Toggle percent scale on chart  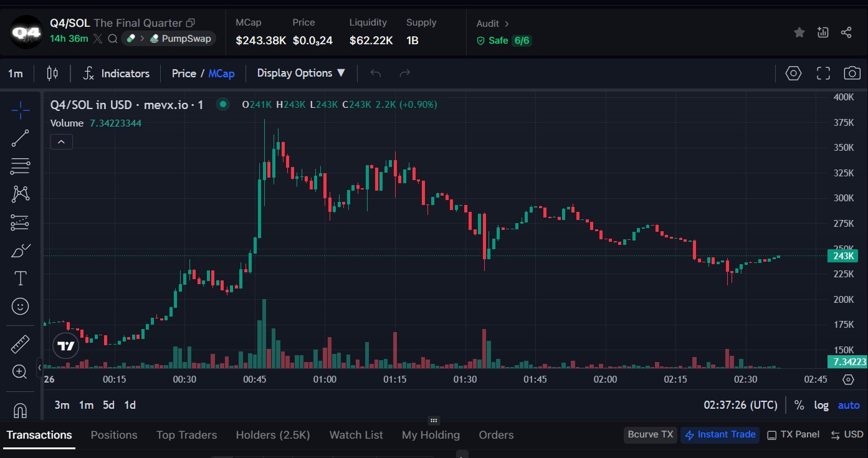click(x=799, y=405)
